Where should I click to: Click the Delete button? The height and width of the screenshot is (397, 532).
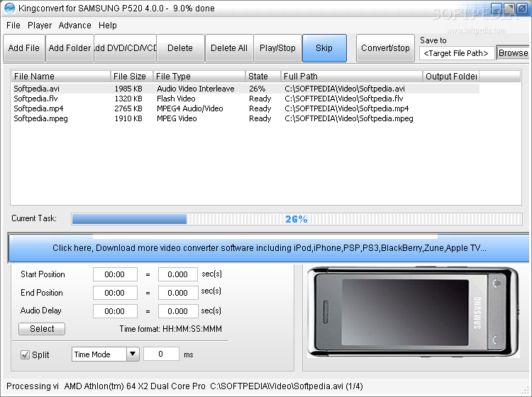[180, 48]
